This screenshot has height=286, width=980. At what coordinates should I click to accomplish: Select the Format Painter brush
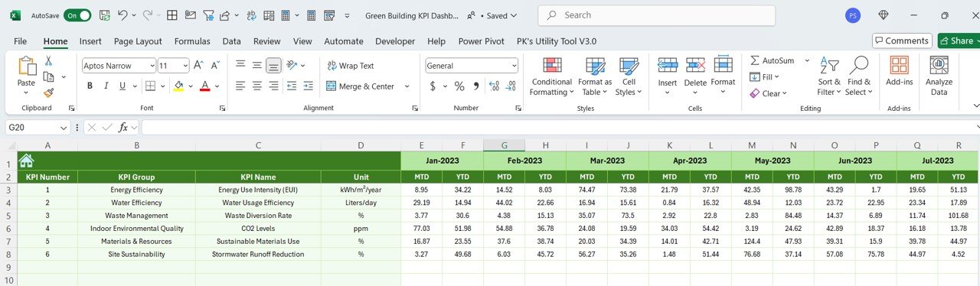pyautogui.click(x=48, y=93)
